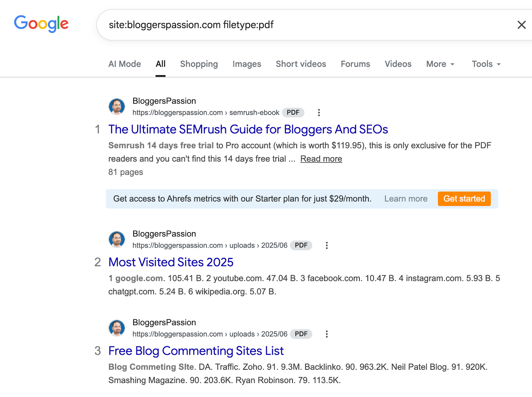This screenshot has width=532, height=397.
Task: Open the Tools dropdown
Action: tap(486, 64)
